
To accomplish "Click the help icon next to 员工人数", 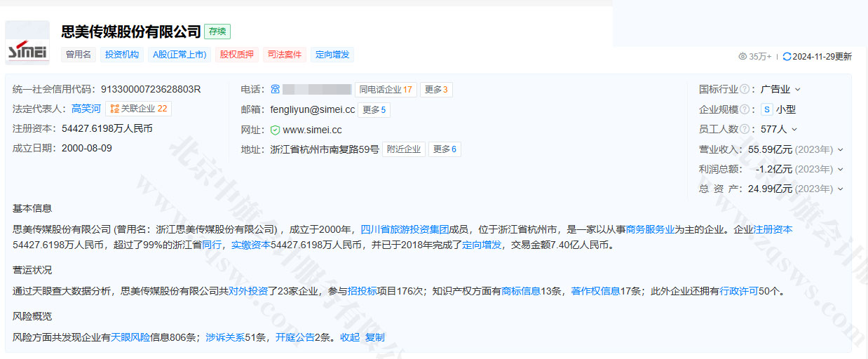I will click(745, 130).
